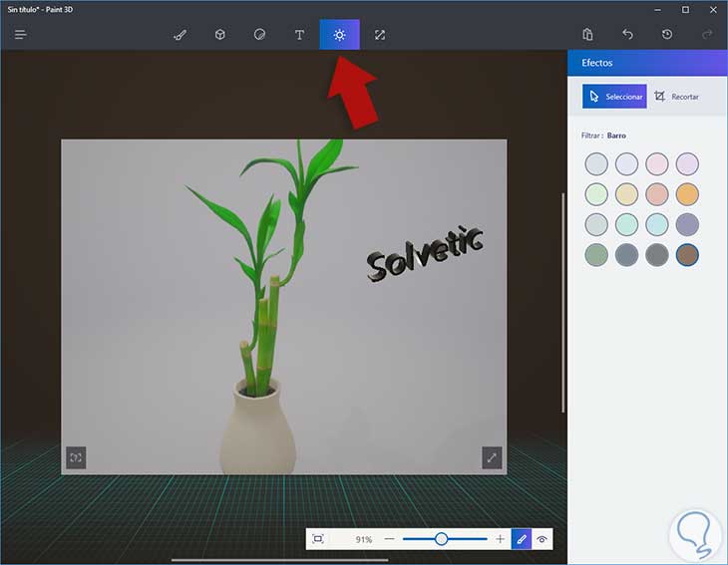
Task: Select the Text tool
Action: [299, 35]
